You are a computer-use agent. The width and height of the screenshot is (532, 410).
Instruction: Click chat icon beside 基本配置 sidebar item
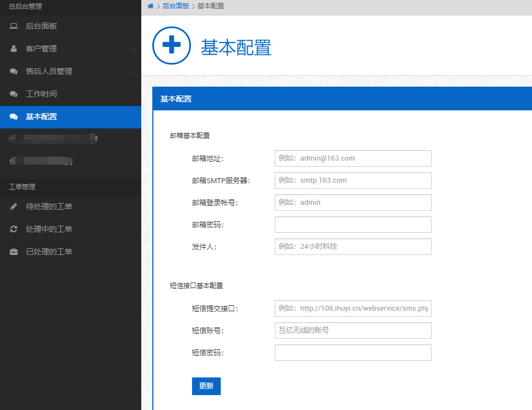(14, 116)
